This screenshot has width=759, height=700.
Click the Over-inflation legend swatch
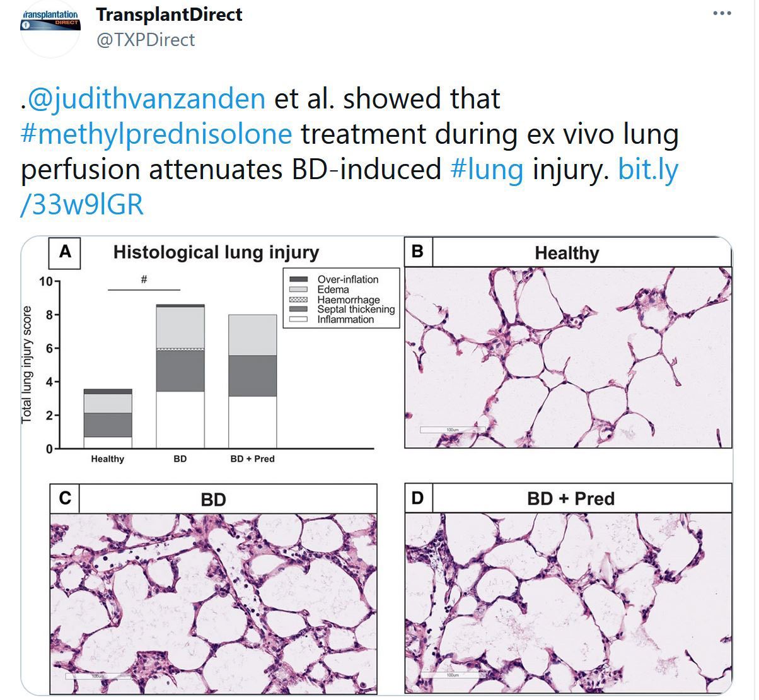tap(298, 279)
